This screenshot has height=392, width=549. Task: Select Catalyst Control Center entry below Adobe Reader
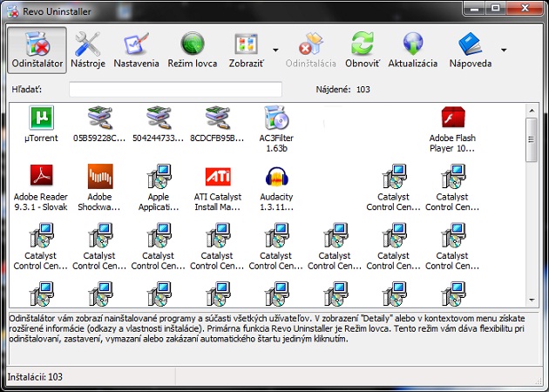click(41, 247)
